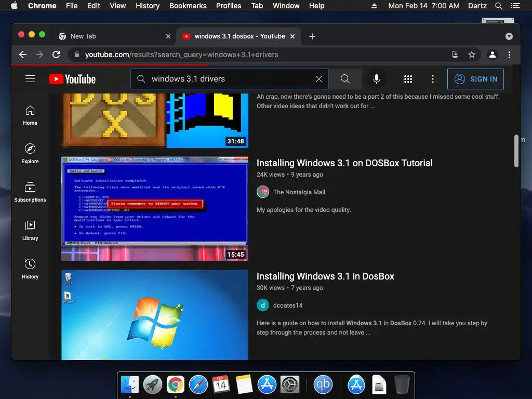Screen dimensions: 532x399
Task: Open the 31:48 video thumbnail
Action: pos(155,121)
